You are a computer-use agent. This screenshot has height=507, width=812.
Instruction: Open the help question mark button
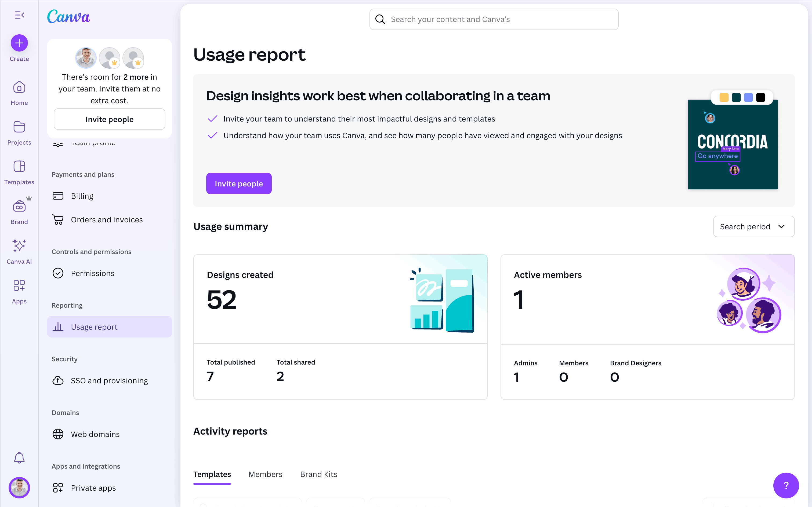click(786, 485)
